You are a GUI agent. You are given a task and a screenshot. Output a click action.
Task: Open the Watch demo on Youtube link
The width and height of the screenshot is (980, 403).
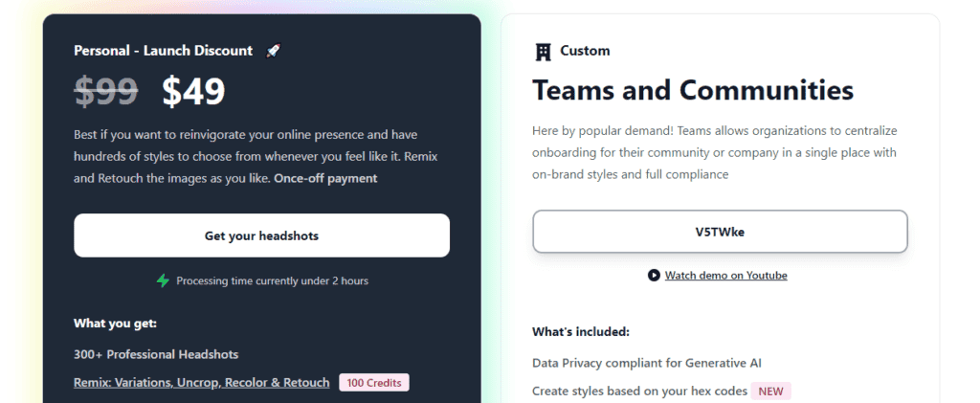click(725, 276)
